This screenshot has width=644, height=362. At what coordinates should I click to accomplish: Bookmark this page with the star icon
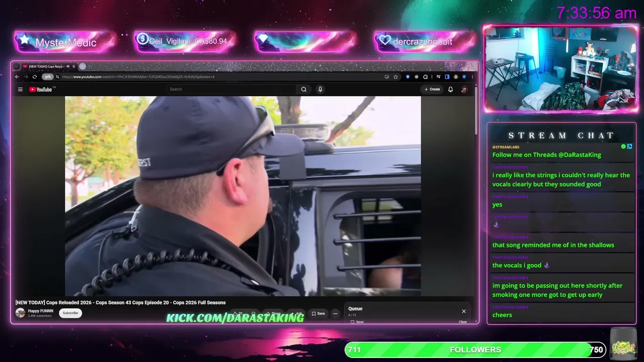(396, 77)
